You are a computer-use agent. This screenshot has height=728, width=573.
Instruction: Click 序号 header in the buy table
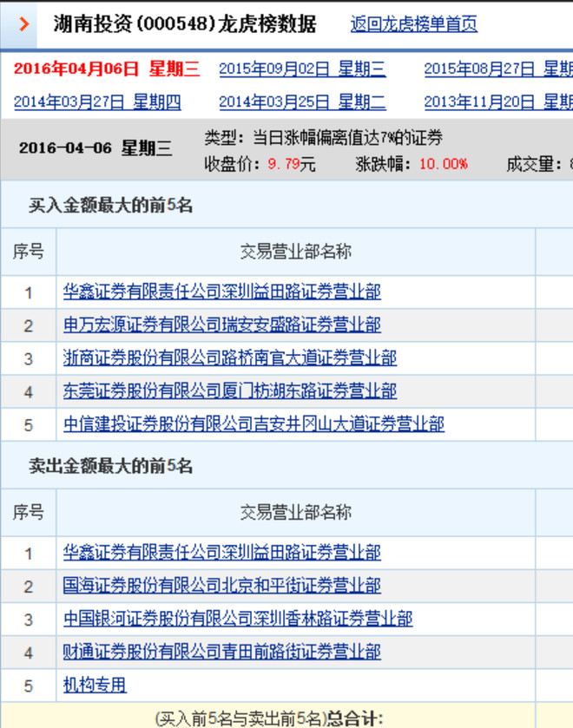pyautogui.click(x=29, y=252)
